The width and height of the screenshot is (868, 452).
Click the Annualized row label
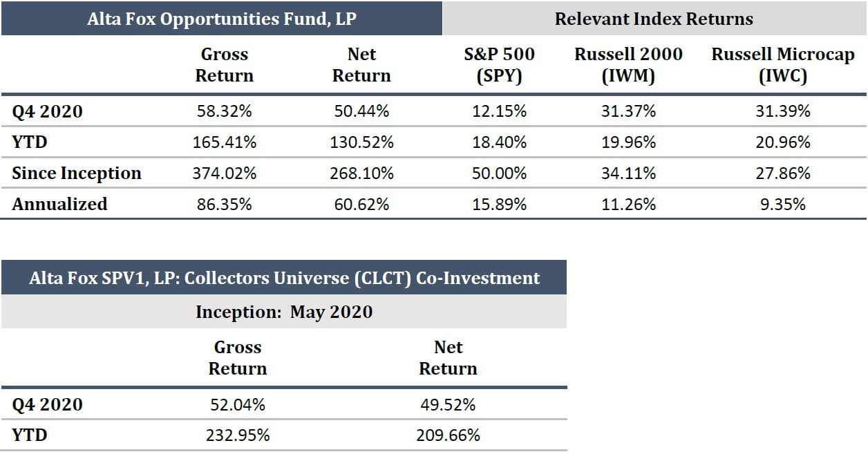(59, 204)
